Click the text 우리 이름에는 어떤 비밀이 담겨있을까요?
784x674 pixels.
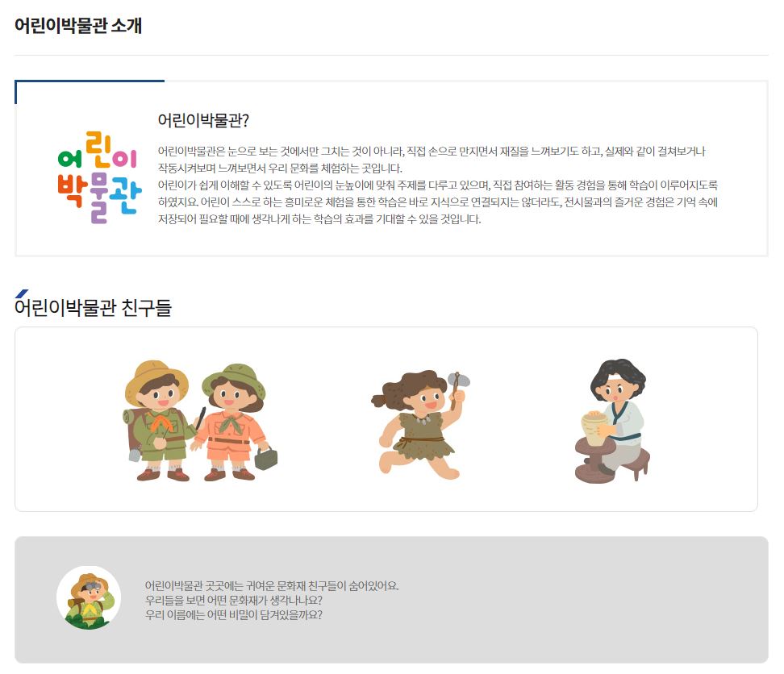coord(233,614)
